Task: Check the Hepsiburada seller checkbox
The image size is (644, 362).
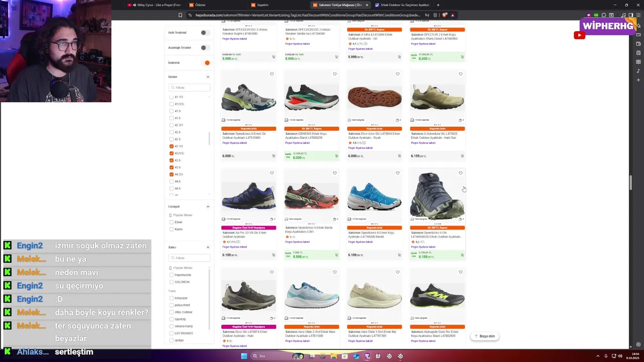Action: [172, 275]
